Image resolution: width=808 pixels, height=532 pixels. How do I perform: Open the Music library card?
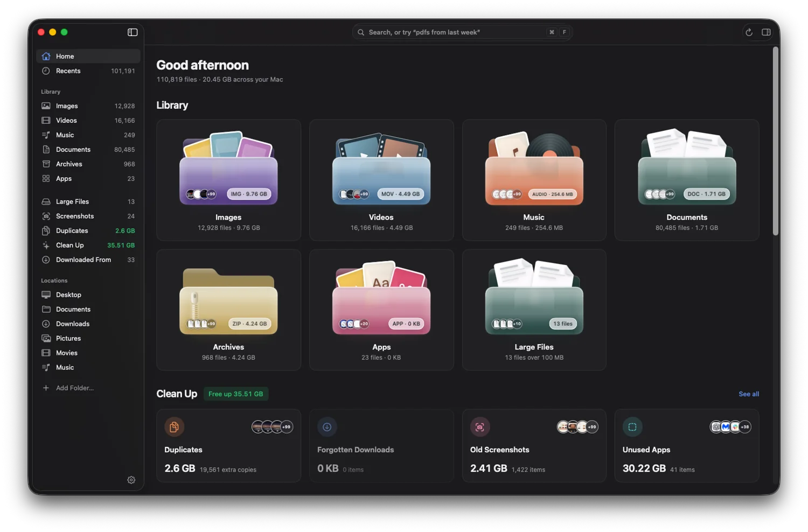(534, 180)
